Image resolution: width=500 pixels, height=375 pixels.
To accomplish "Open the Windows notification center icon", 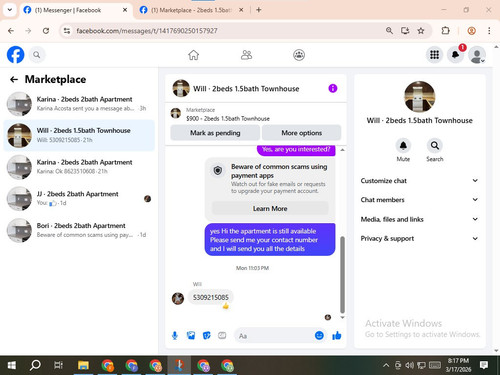I will point(484,365).
